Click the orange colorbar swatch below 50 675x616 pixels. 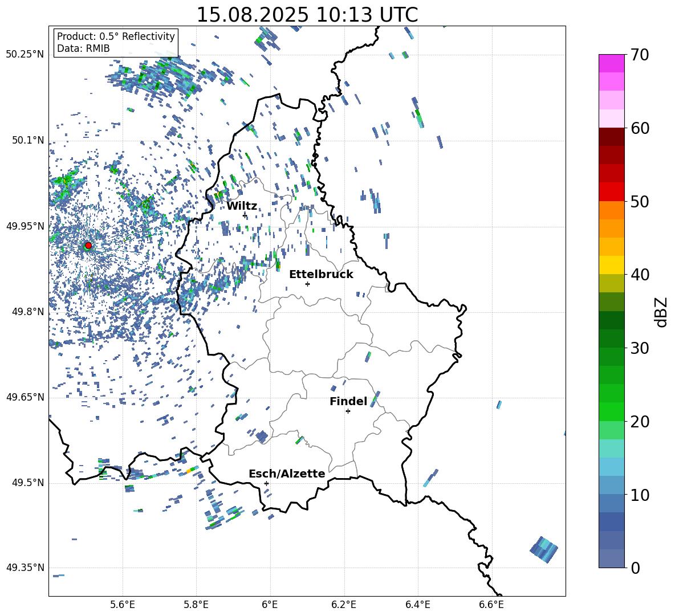pyautogui.click(x=611, y=210)
